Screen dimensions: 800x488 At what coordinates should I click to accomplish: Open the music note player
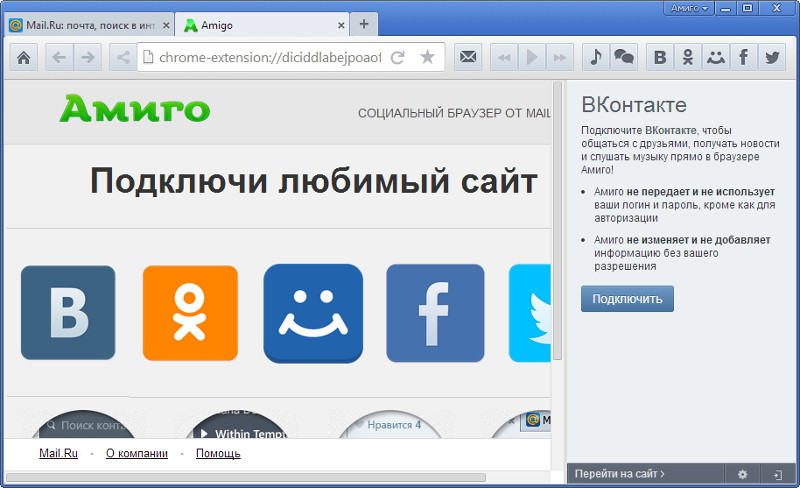595,58
